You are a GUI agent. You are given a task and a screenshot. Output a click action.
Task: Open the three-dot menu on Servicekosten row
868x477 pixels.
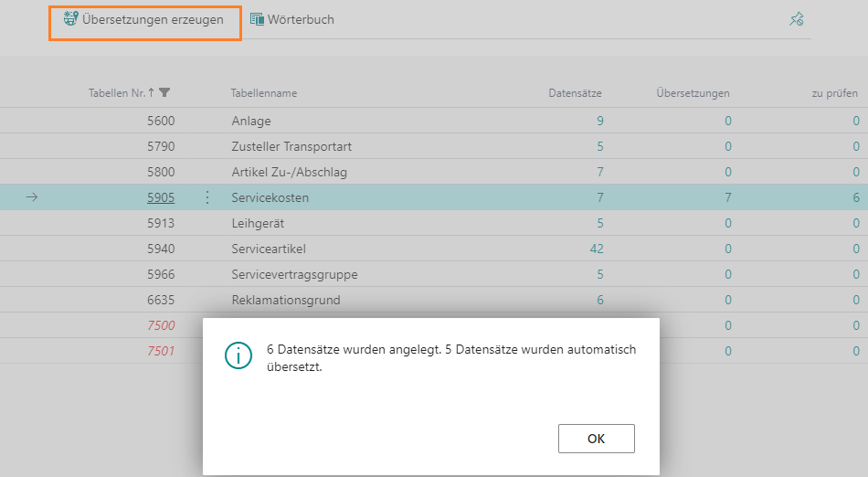click(x=207, y=197)
